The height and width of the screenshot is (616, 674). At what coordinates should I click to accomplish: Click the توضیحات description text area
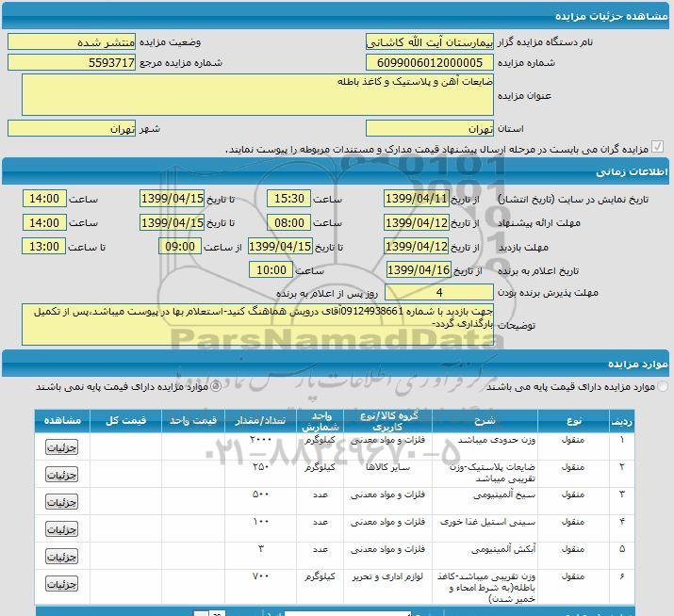[x=258, y=324]
